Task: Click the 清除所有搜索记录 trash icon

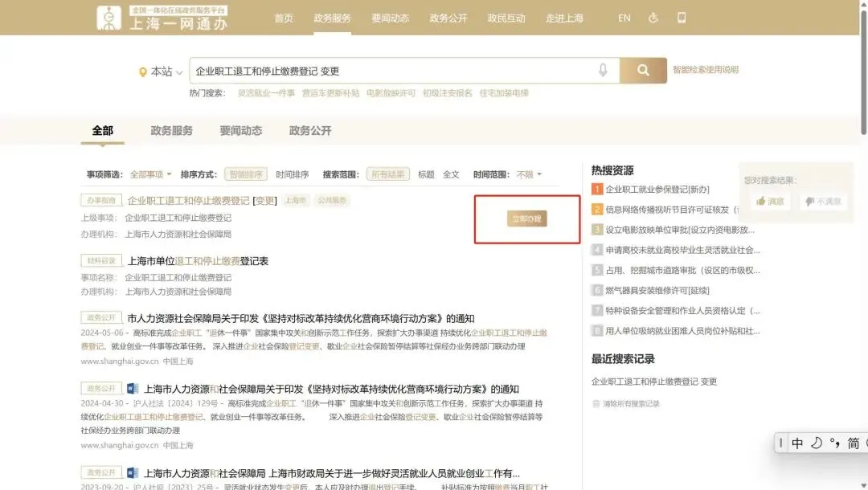Action: 596,404
